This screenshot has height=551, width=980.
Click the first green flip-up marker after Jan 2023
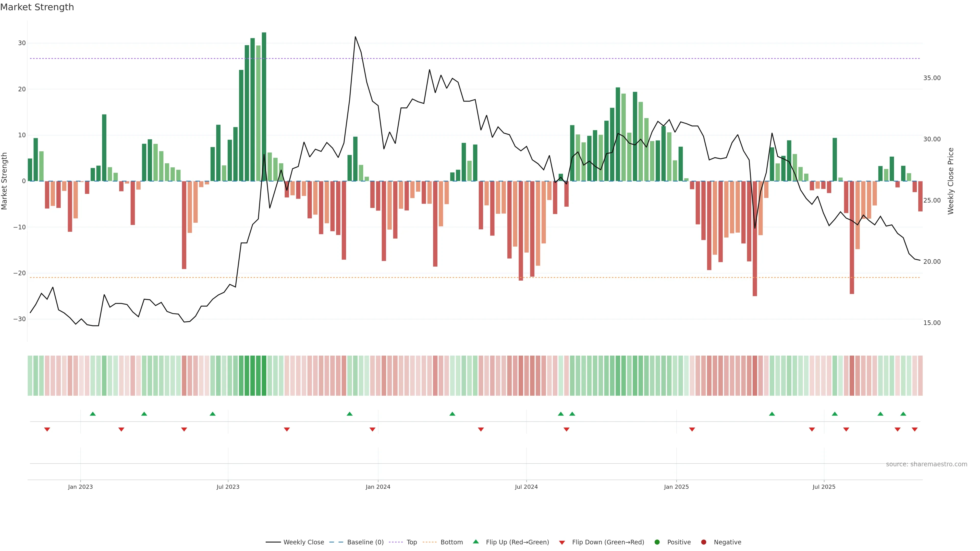[93, 414]
